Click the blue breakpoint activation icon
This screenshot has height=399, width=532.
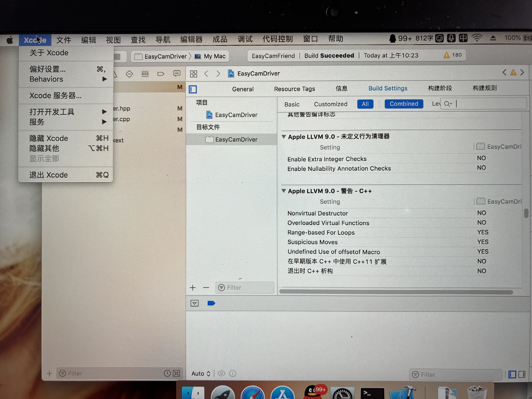(211, 303)
